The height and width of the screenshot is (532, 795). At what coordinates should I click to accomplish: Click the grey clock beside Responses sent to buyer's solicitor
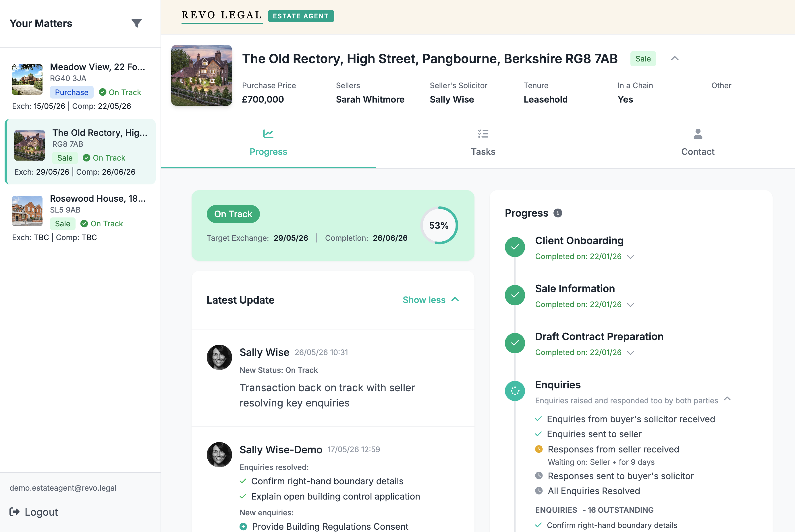(539, 476)
